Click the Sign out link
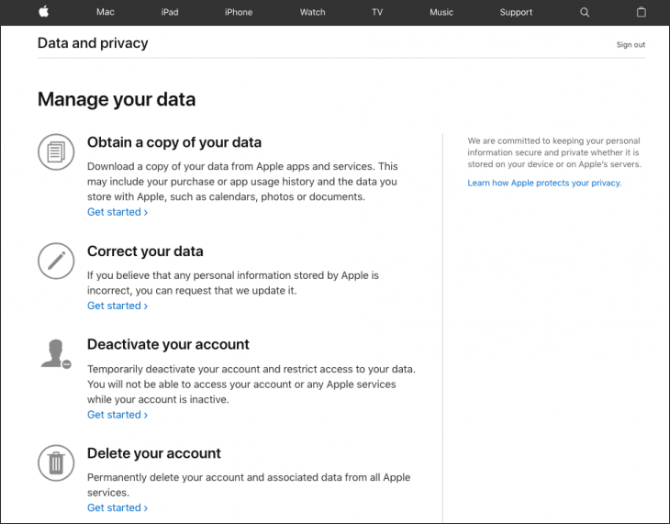The image size is (670, 525). tap(631, 44)
